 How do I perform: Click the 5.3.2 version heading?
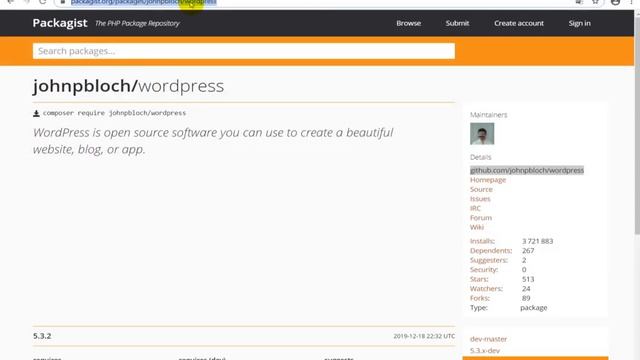(42, 336)
